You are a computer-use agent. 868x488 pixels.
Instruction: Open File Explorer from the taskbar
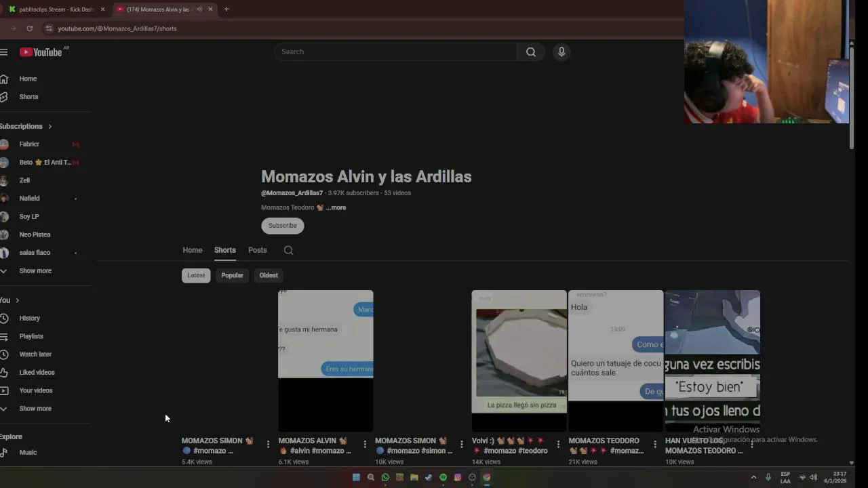click(414, 477)
